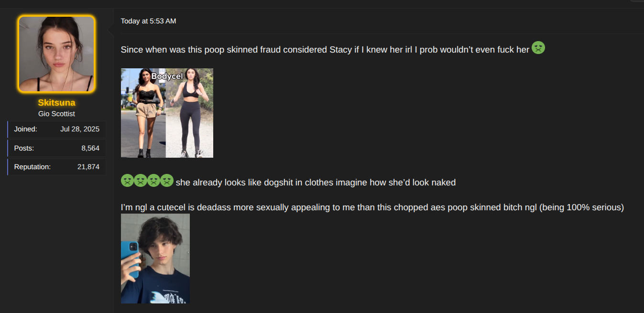Open the mirror selfie image with blue phone
The height and width of the screenshot is (313, 644).
coord(155,259)
